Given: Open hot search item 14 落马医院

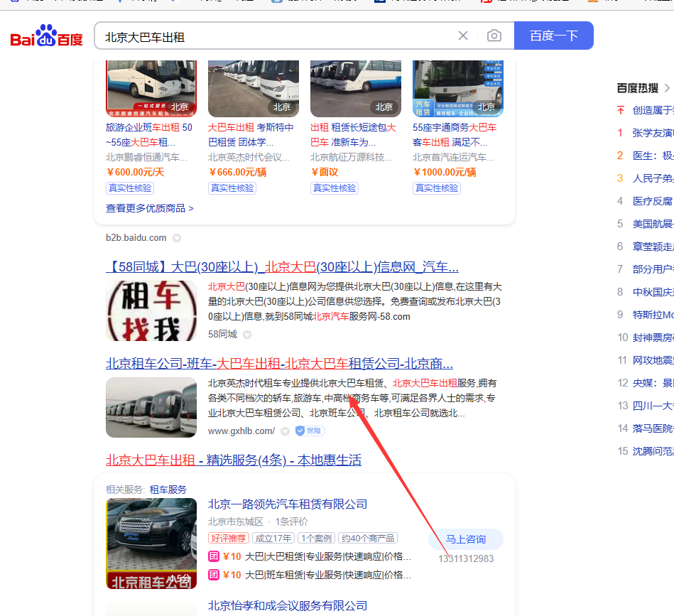Looking at the screenshot, I should tap(653, 428).
